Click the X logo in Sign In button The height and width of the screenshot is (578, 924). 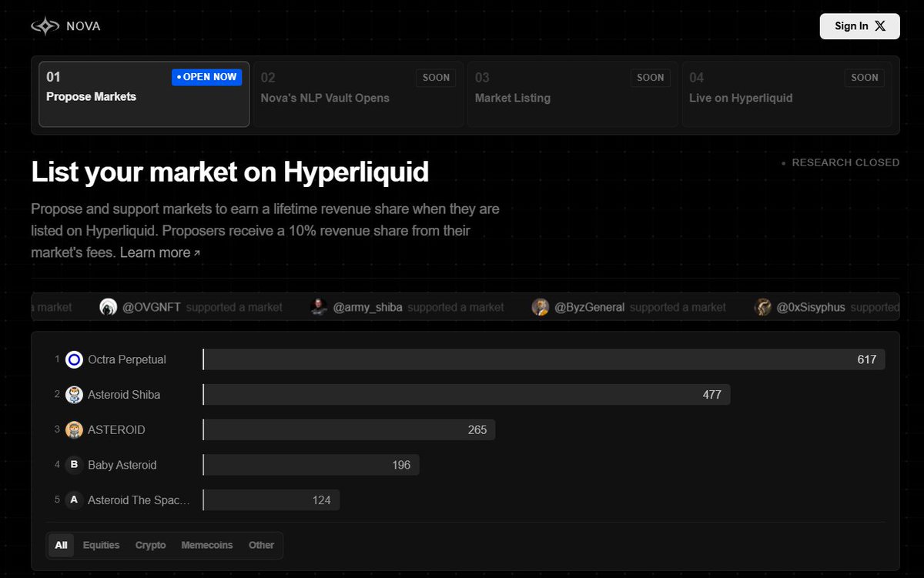(881, 26)
